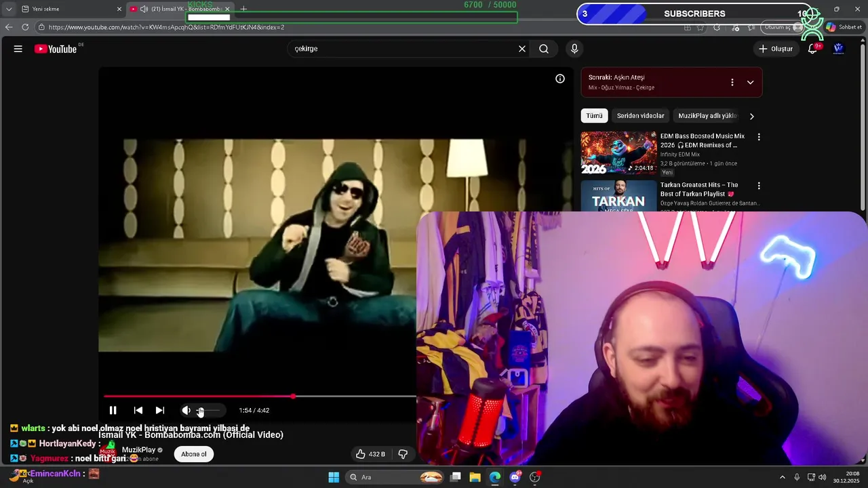Start voice search with the microphone icon

pyautogui.click(x=574, y=49)
